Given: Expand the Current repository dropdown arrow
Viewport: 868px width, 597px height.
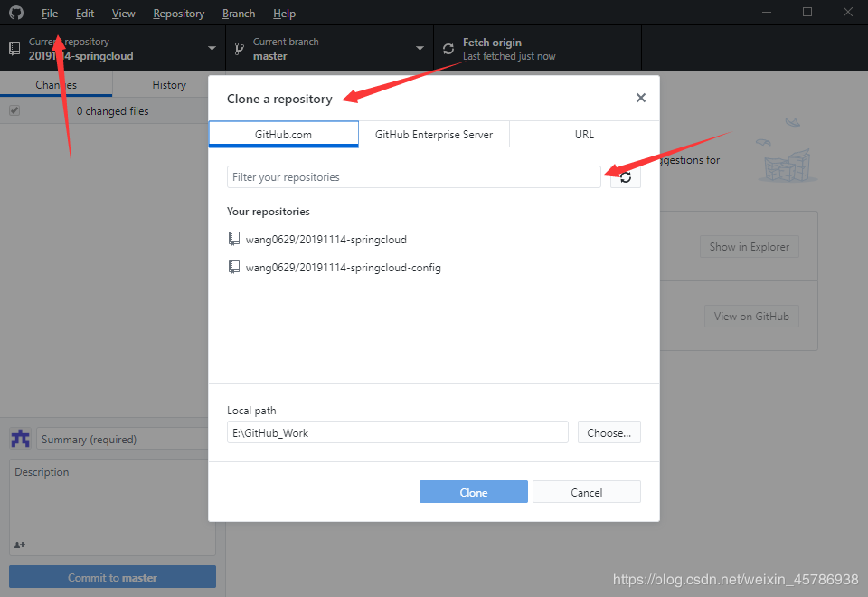Looking at the screenshot, I should [212, 49].
